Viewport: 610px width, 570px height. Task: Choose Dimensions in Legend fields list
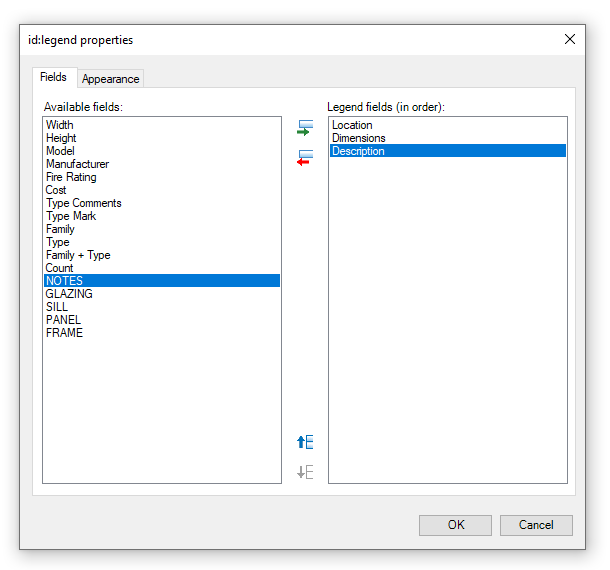coord(359,138)
